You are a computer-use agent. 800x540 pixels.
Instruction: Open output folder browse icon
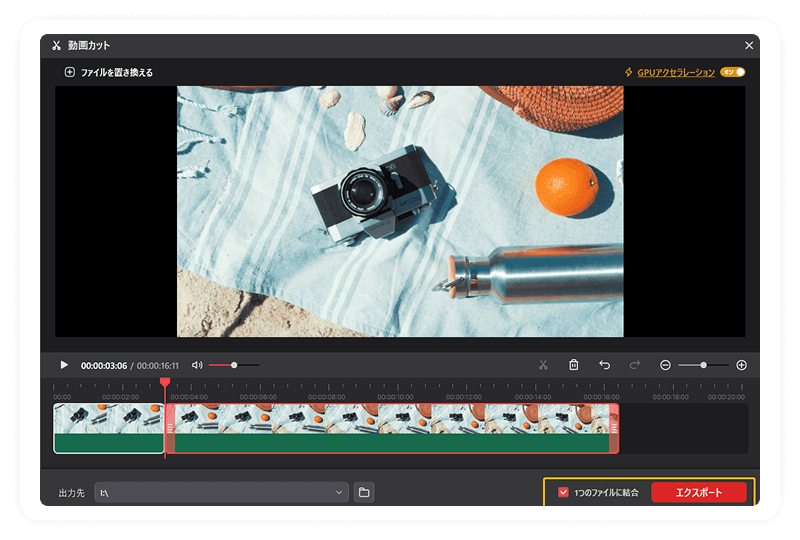click(364, 493)
